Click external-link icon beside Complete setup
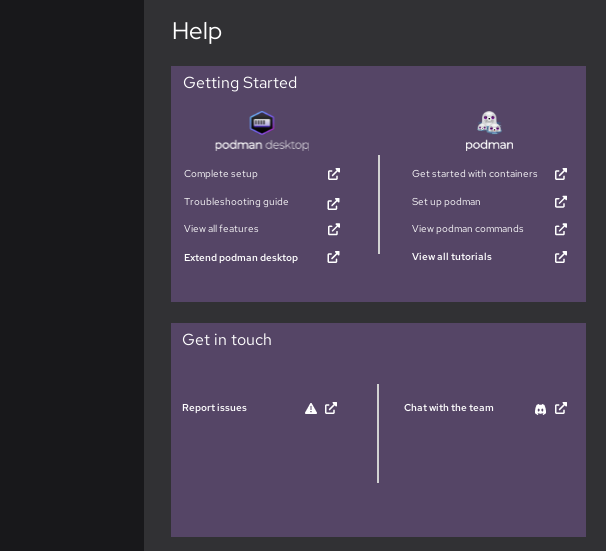Image resolution: width=606 pixels, height=551 pixels. 334,174
